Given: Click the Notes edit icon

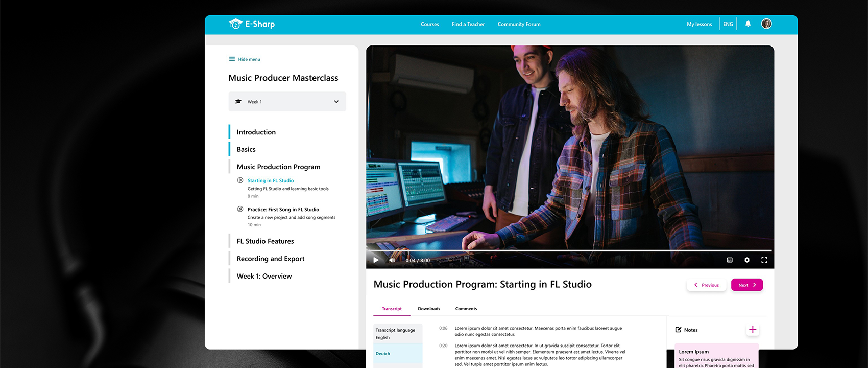Looking at the screenshot, I should (679, 330).
